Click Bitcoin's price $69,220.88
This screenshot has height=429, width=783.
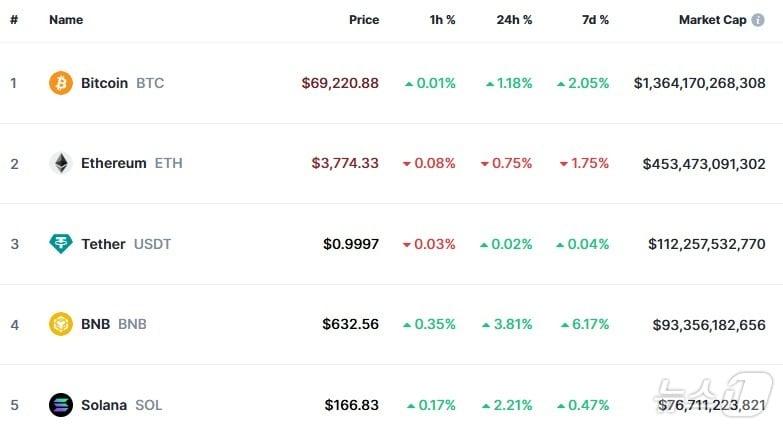coord(340,83)
